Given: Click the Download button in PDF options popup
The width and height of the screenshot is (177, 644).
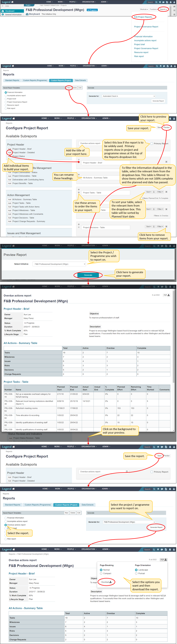Looking at the screenshot, I should (x=106, y=582).
